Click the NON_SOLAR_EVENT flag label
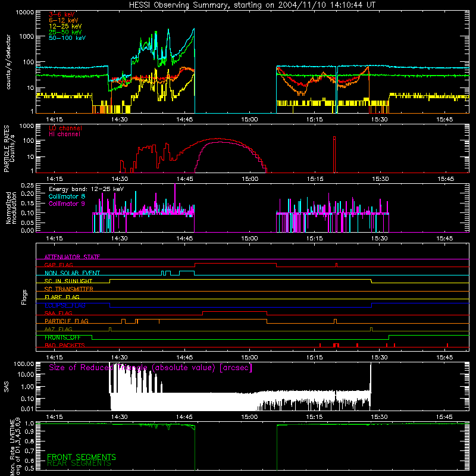The height and width of the screenshot is (476, 476). pos(72,273)
